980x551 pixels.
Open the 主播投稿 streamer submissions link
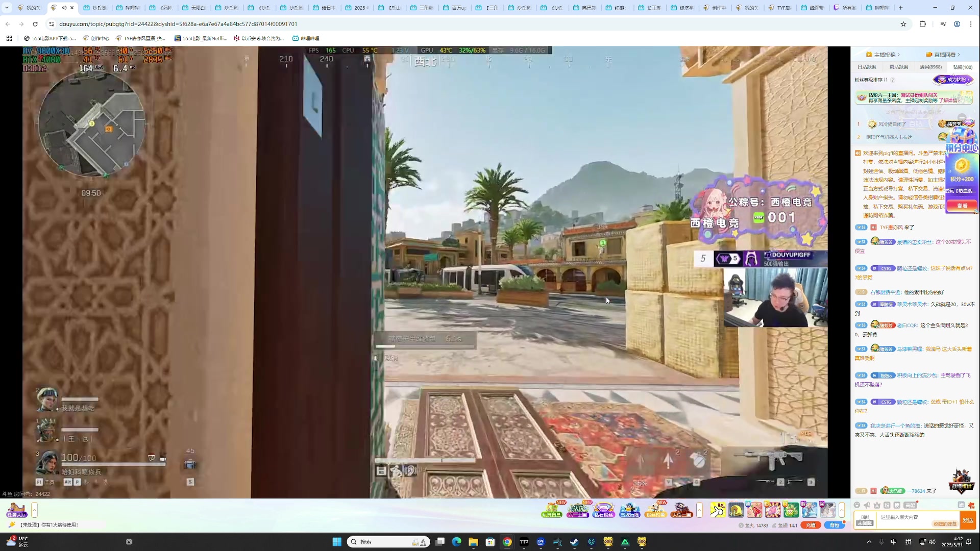pos(883,55)
